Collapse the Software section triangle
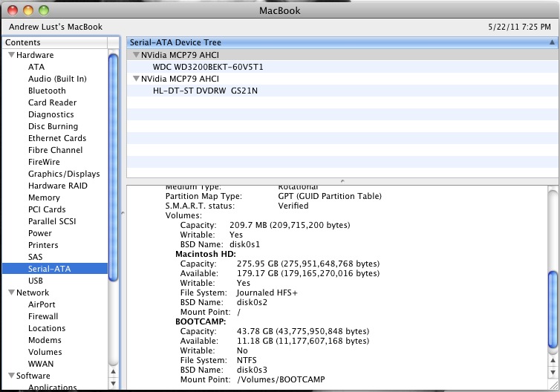The height and width of the screenshot is (392, 560). [x=11, y=376]
